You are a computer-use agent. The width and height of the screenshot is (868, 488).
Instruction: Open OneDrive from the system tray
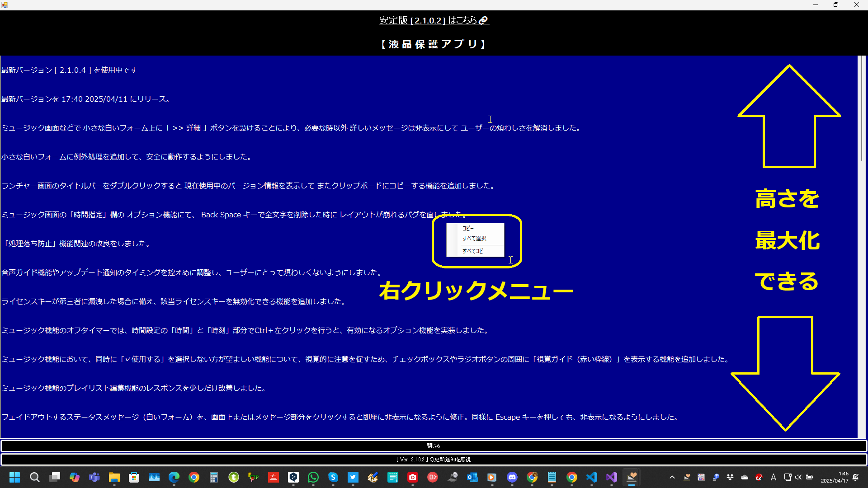[745, 478]
